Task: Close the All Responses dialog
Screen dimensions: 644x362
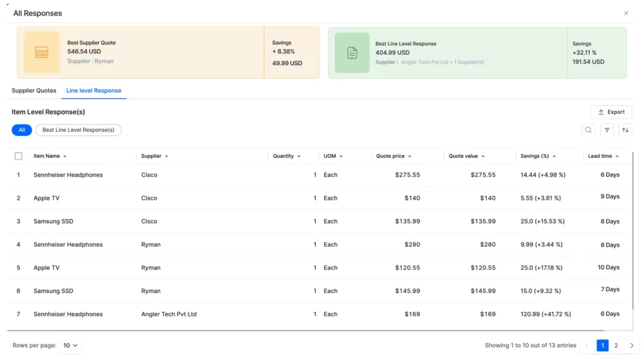Action: tap(626, 13)
